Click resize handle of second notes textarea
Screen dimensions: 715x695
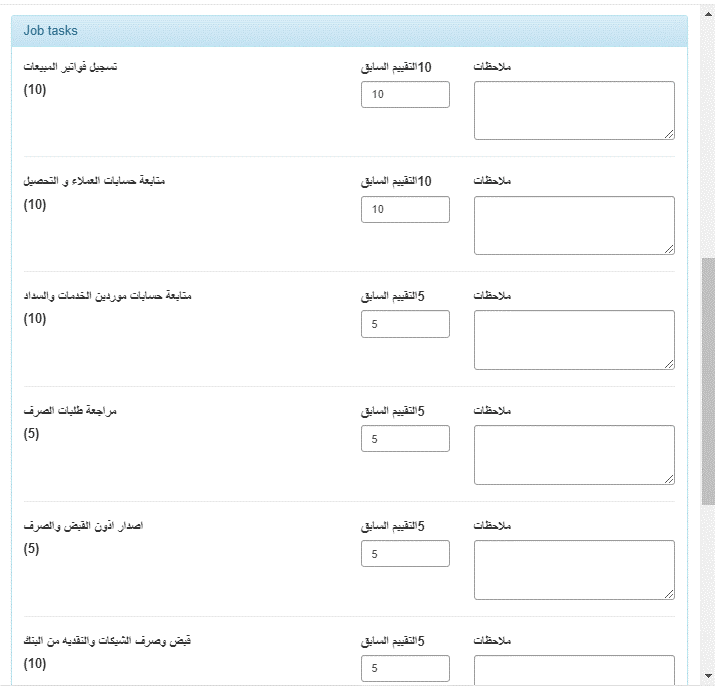click(x=669, y=249)
